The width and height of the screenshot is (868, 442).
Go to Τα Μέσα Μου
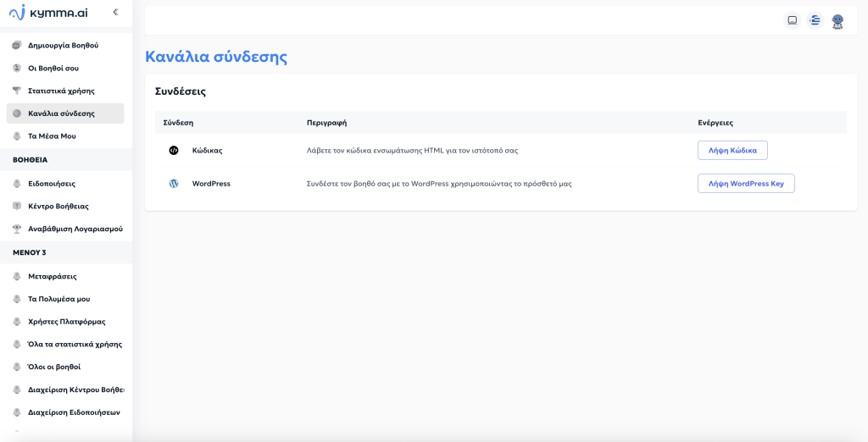[x=52, y=135]
